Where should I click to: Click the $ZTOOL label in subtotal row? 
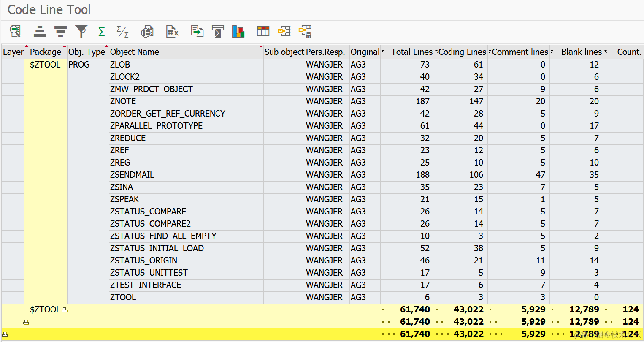pyautogui.click(x=45, y=309)
